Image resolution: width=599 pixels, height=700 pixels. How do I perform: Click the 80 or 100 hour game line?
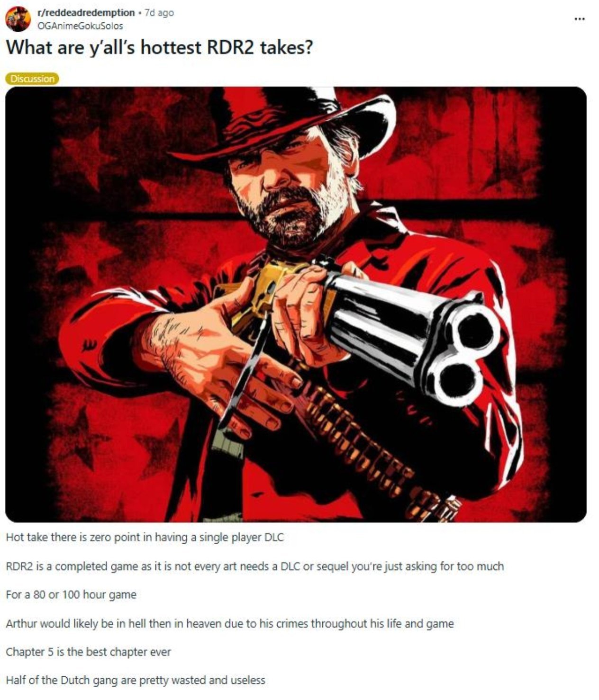(x=71, y=594)
